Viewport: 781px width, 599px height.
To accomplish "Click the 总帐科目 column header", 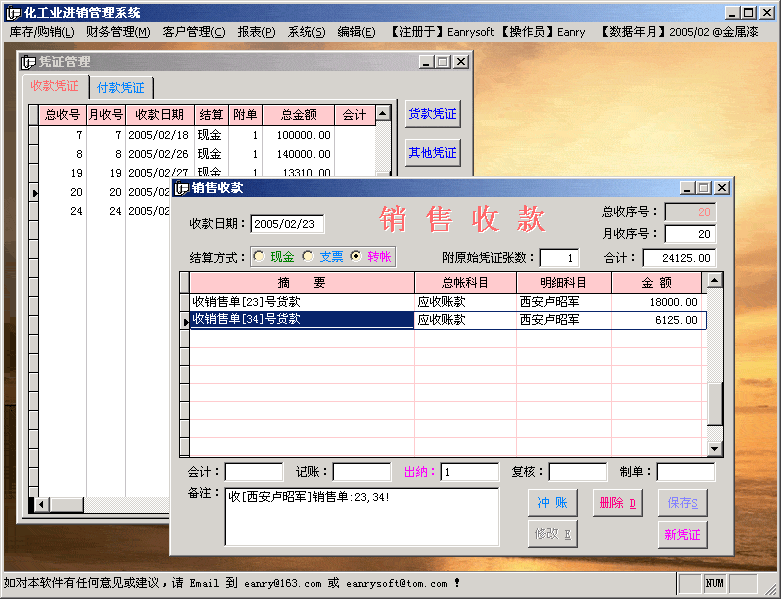I will (465, 283).
